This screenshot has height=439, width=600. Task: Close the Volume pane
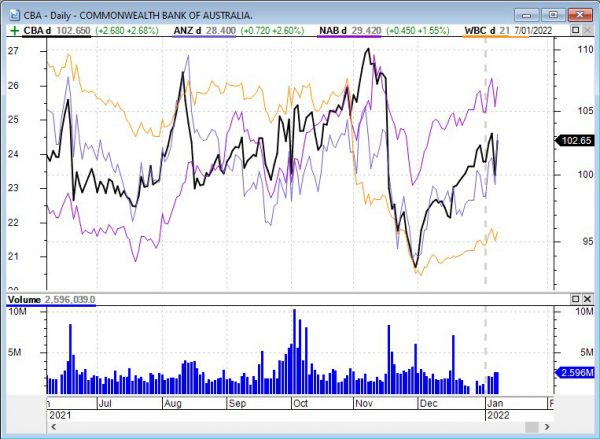(x=587, y=299)
